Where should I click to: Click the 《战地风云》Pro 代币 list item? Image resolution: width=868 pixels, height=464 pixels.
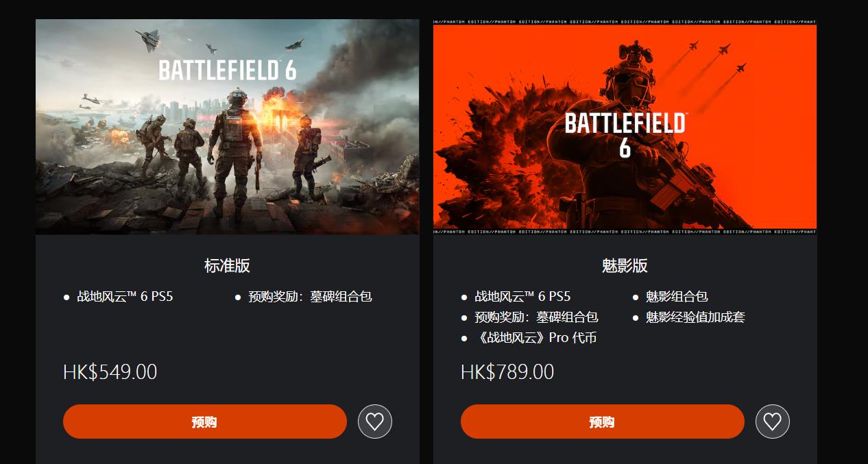(535, 338)
